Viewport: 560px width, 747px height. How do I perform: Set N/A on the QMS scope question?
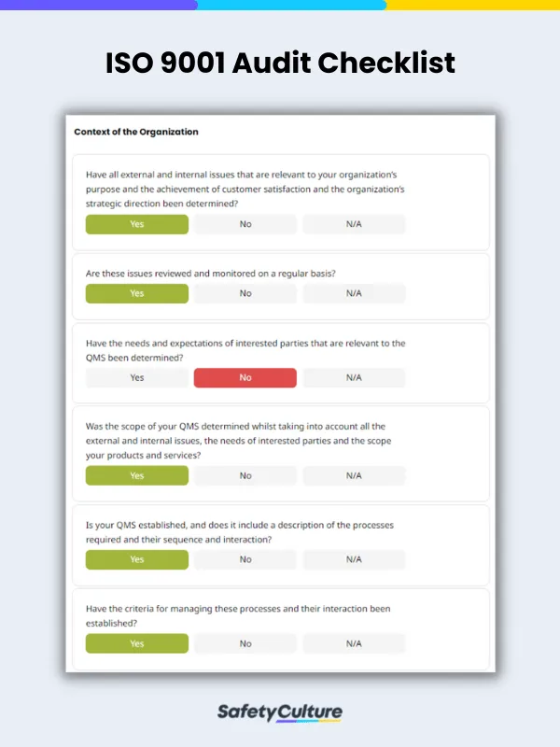(x=354, y=475)
